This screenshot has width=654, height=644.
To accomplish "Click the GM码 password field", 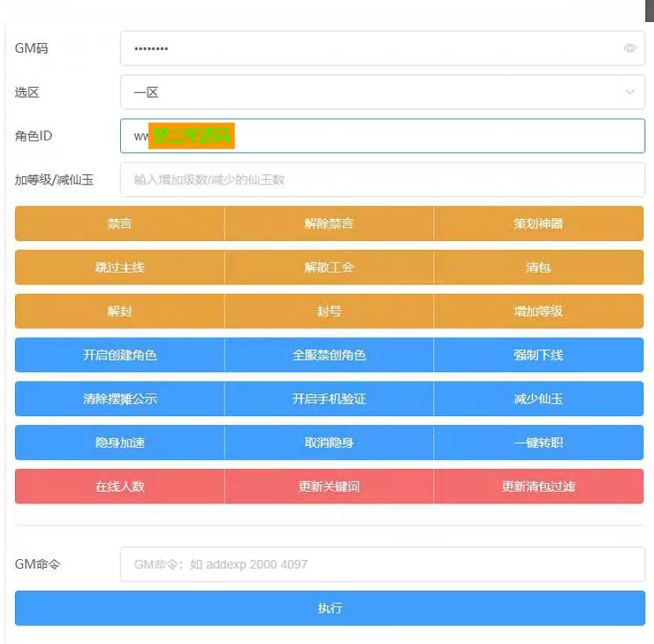I will [x=382, y=49].
